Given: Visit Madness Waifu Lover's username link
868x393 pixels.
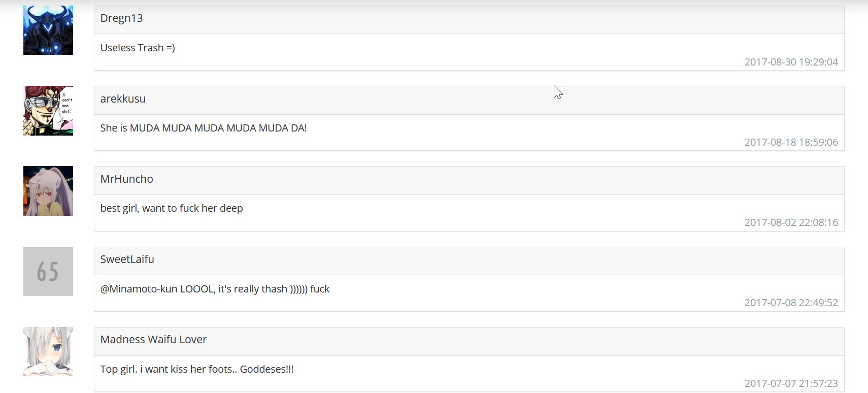Looking at the screenshot, I should [153, 340].
